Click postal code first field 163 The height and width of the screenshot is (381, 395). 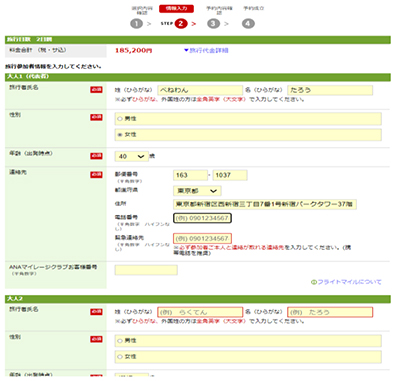point(190,175)
